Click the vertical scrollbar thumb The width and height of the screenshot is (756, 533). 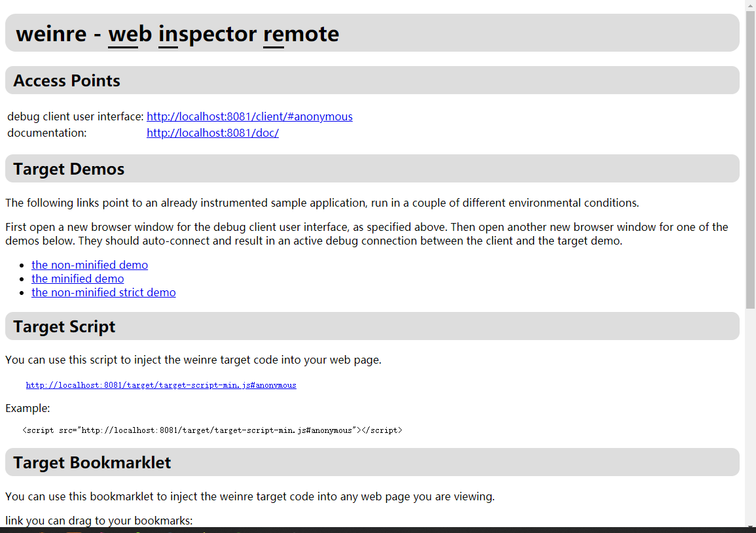750,159
